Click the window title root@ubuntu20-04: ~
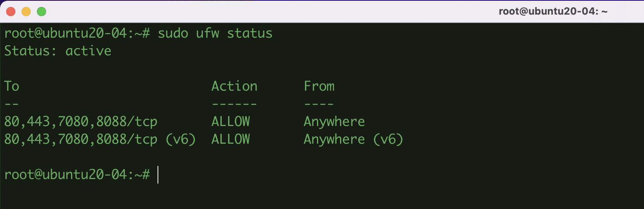Screen dimensions: 644x209 pos(553,12)
